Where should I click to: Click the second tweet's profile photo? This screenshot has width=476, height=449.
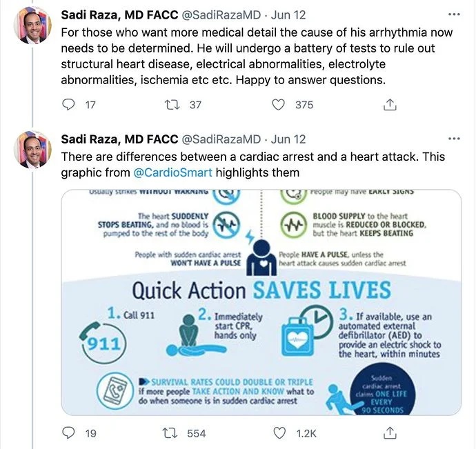point(34,149)
